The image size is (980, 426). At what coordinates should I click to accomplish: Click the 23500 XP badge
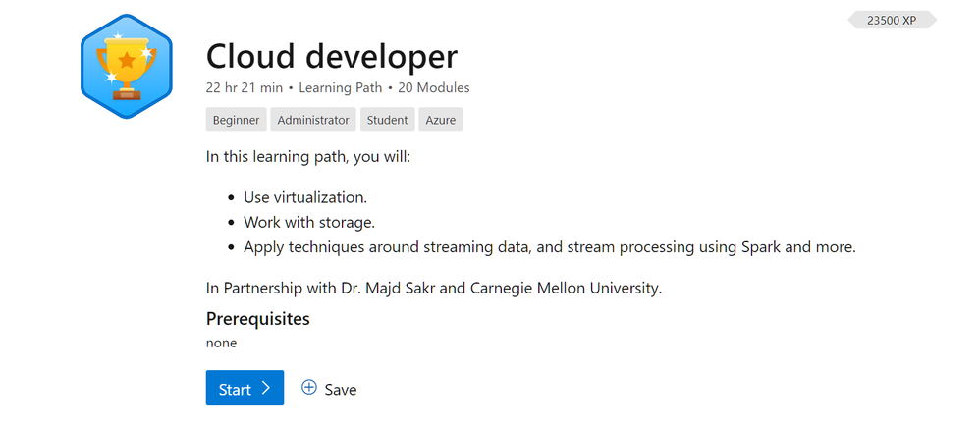click(x=892, y=20)
